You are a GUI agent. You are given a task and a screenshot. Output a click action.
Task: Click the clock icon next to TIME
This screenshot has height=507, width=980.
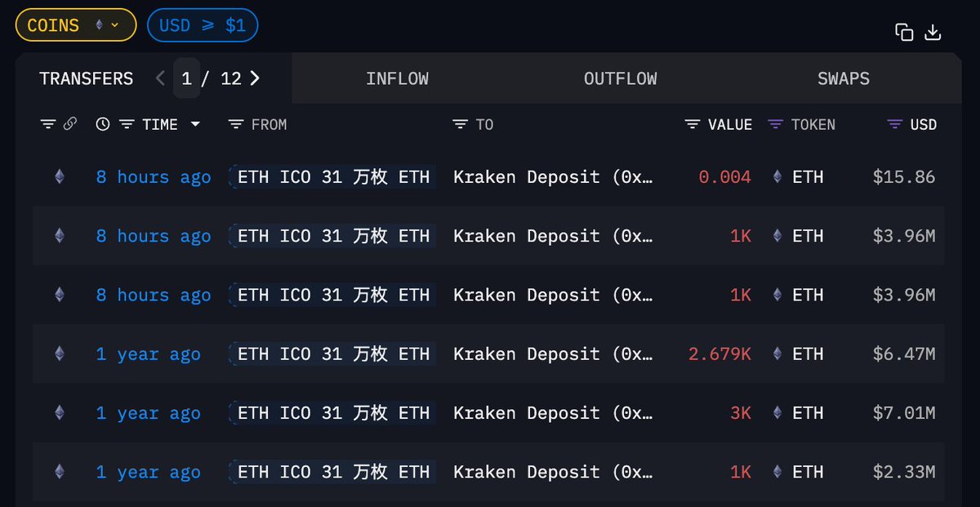pos(103,124)
